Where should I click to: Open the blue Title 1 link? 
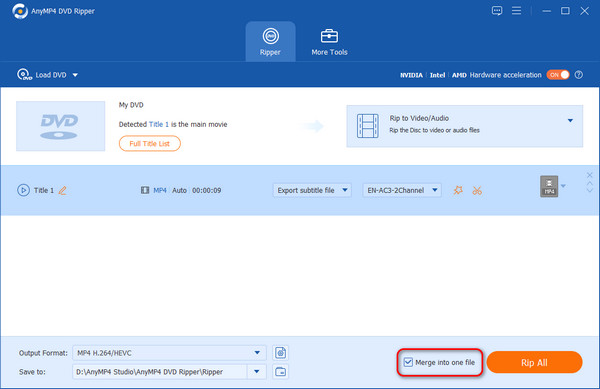(158, 124)
